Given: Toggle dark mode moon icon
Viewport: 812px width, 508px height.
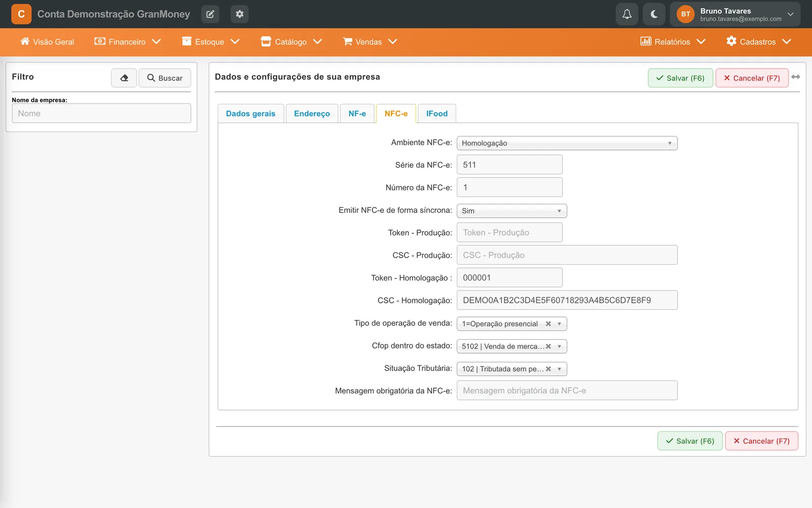Looking at the screenshot, I should coord(654,14).
